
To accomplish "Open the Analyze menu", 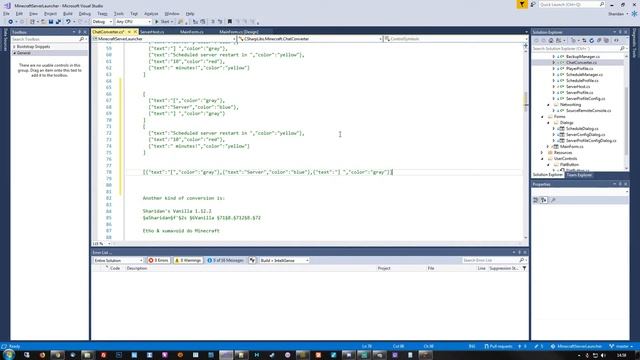I will (151, 13).
